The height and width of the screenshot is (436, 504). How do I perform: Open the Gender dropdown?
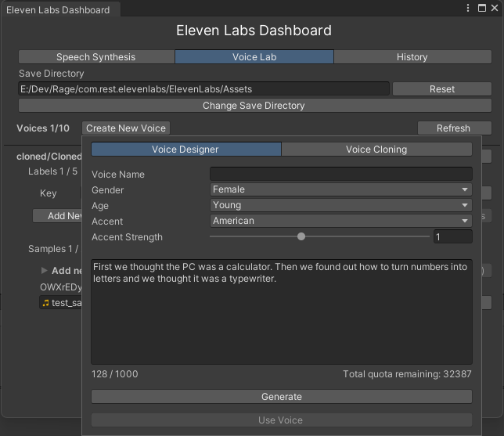tap(340, 189)
